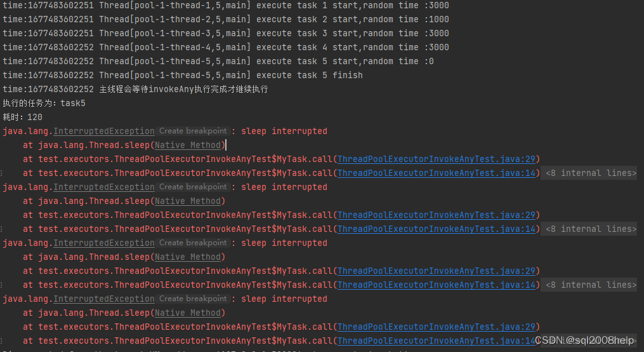Image resolution: width=644 pixels, height=352 pixels.
Task: Click Create breakpoint in first stack trace
Action: tap(193, 131)
